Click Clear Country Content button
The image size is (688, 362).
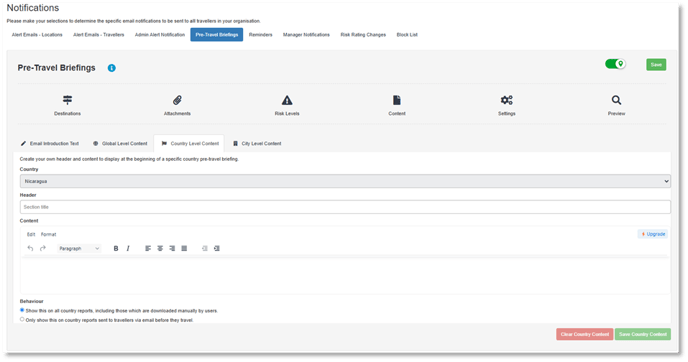584,334
